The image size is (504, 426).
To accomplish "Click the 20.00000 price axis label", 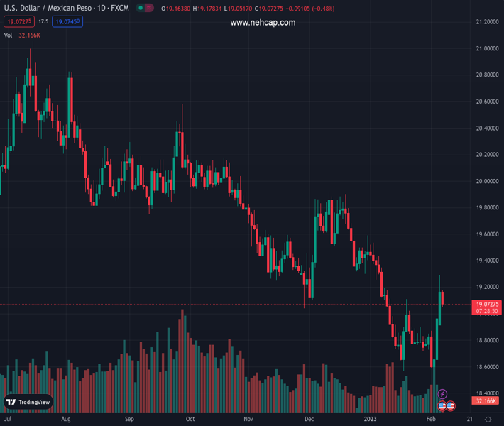I will point(487,181).
